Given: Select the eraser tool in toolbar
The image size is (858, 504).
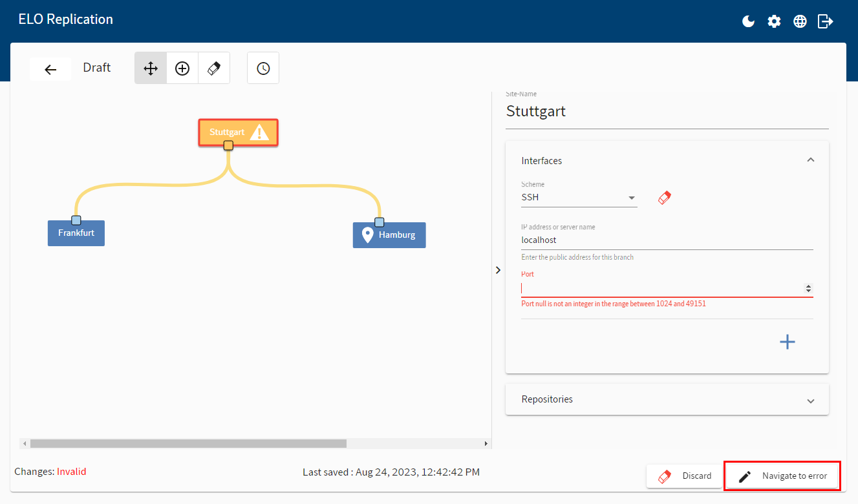Looking at the screenshot, I should (214, 68).
